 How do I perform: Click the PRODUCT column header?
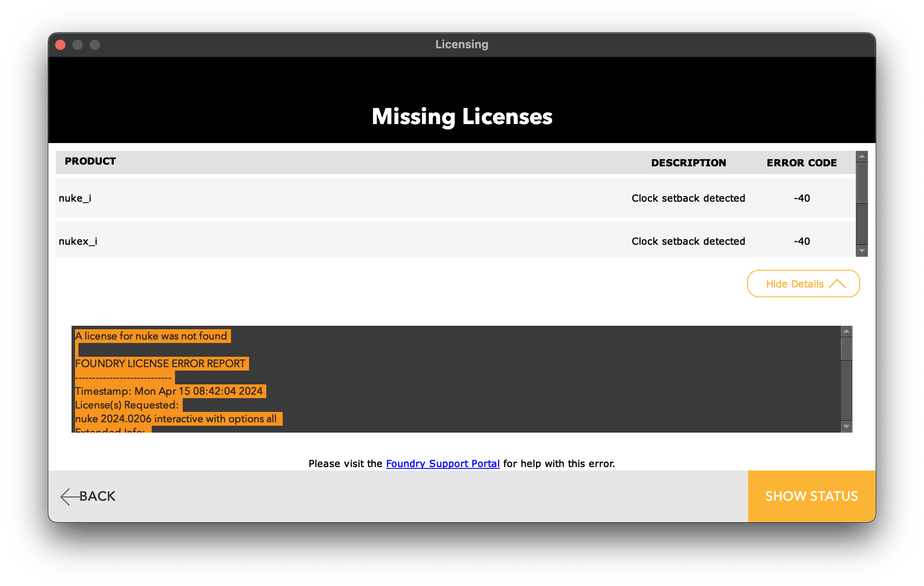[90, 161]
